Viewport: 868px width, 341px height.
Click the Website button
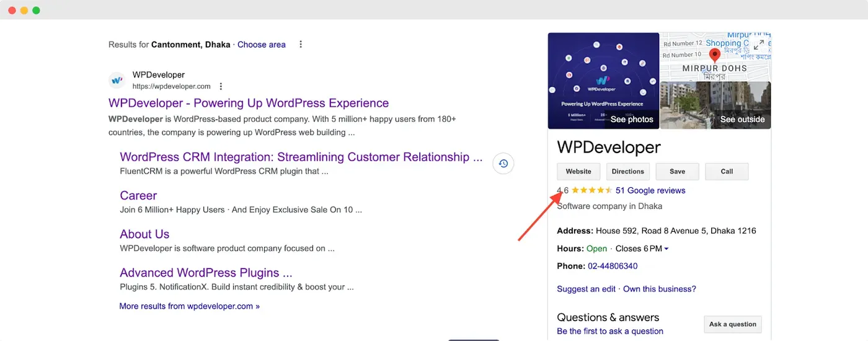[578, 172]
